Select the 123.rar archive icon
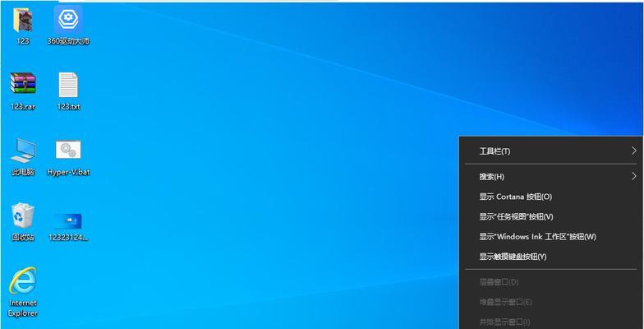Viewport: 644px width, 329px height. coord(23,83)
